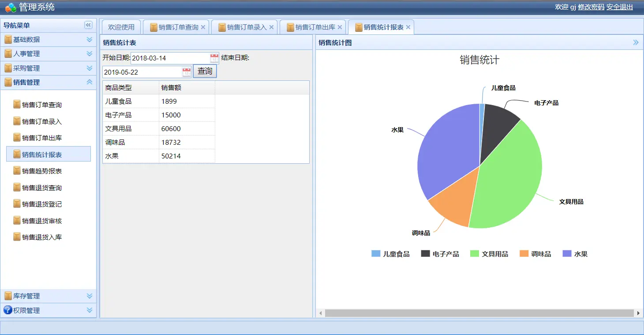
Task: Toggle 儿童食品 series in chart legend
Action: click(x=390, y=254)
